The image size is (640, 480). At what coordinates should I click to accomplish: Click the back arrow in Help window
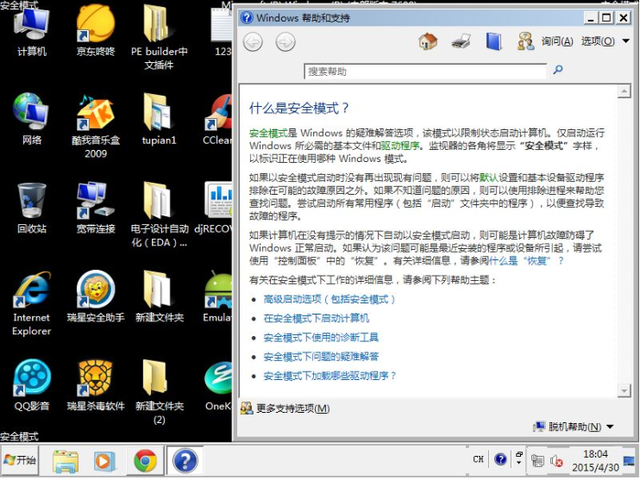pyautogui.click(x=253, y=42)
